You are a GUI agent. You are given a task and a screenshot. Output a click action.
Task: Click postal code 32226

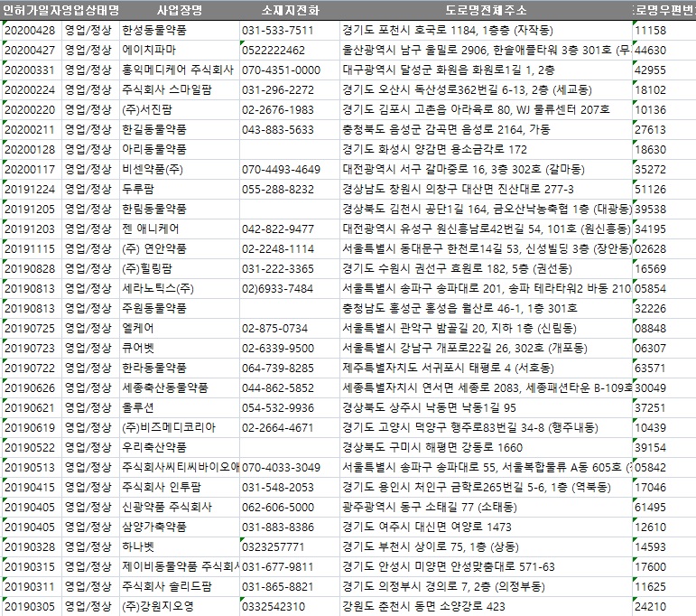pyautogui.click(x=664, y=309)
